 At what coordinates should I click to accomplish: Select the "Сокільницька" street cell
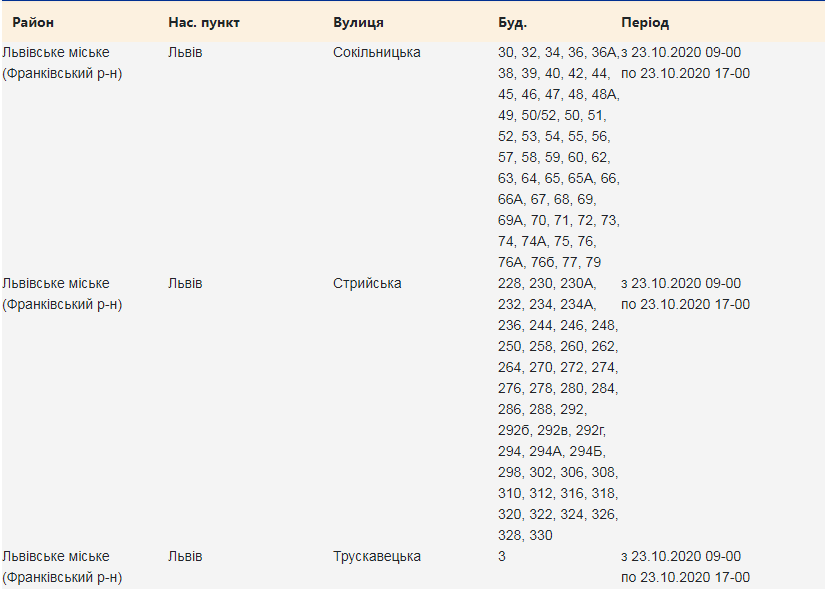376,52
